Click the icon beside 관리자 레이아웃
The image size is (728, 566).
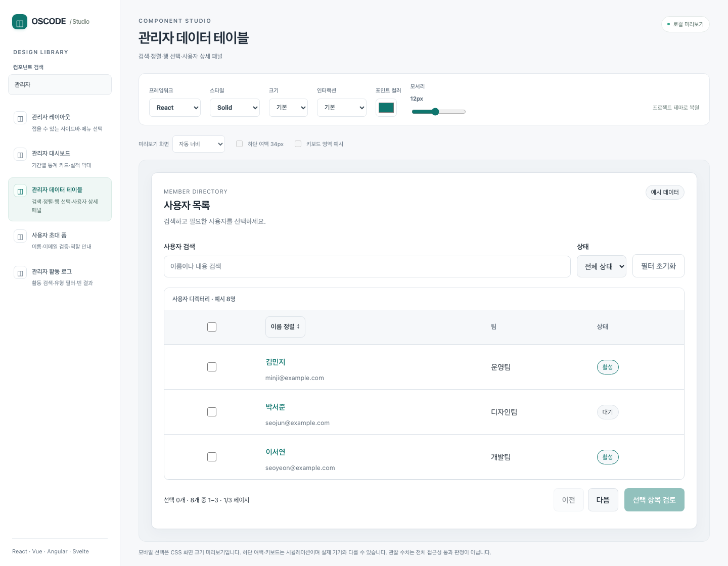20,118
